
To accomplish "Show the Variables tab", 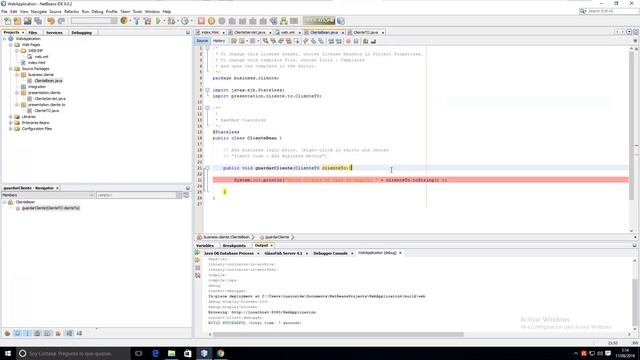I will (205, 246).
